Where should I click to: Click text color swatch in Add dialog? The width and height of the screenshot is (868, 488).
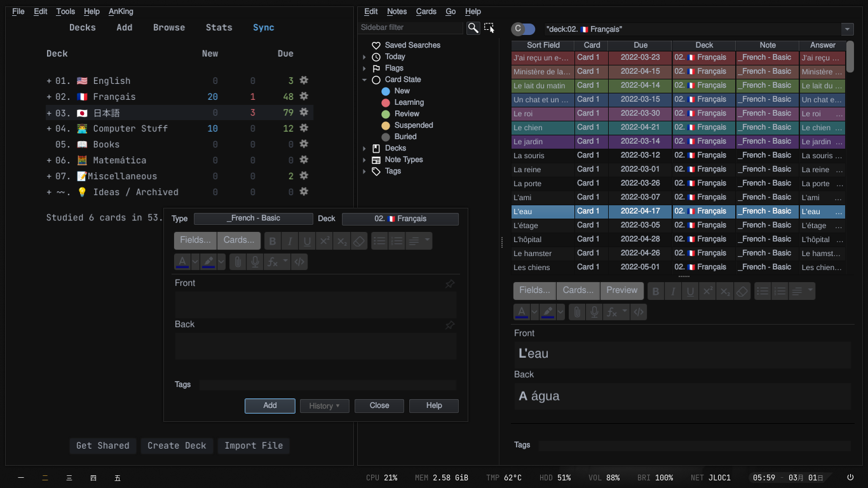[182, 262]
